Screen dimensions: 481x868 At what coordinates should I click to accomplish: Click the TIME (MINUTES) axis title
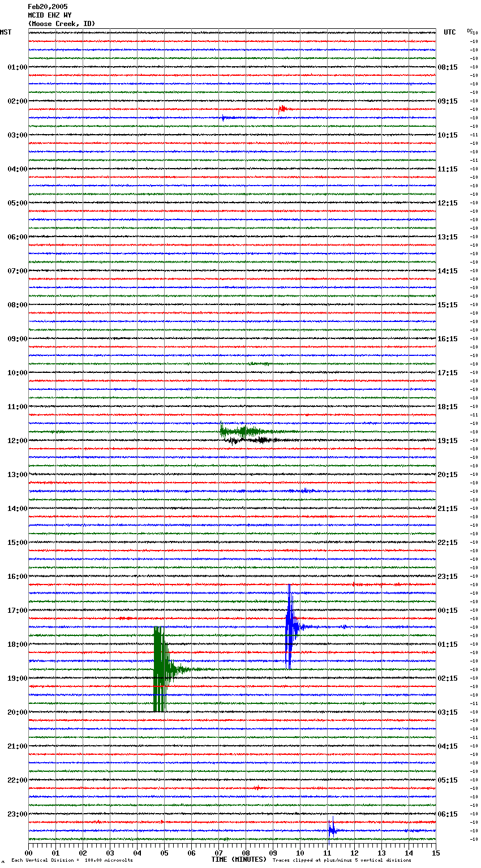coord(239,860)
